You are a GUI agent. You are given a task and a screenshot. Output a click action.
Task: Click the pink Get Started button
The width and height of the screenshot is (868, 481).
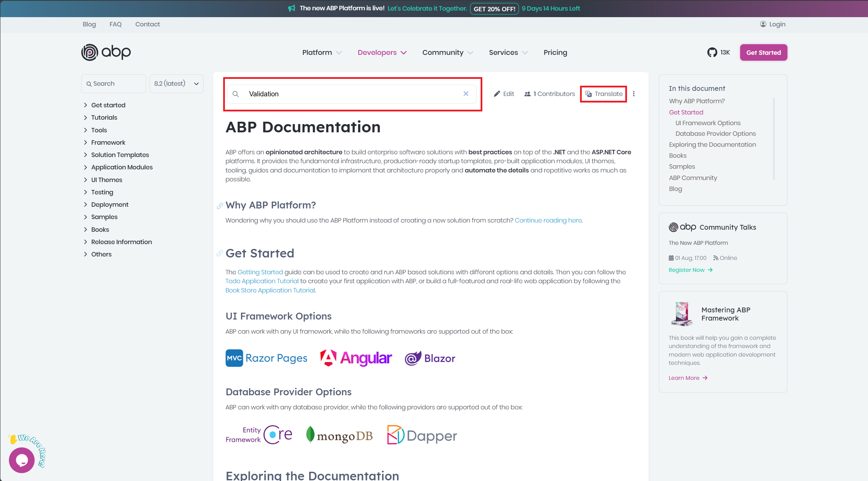point(763,52)
